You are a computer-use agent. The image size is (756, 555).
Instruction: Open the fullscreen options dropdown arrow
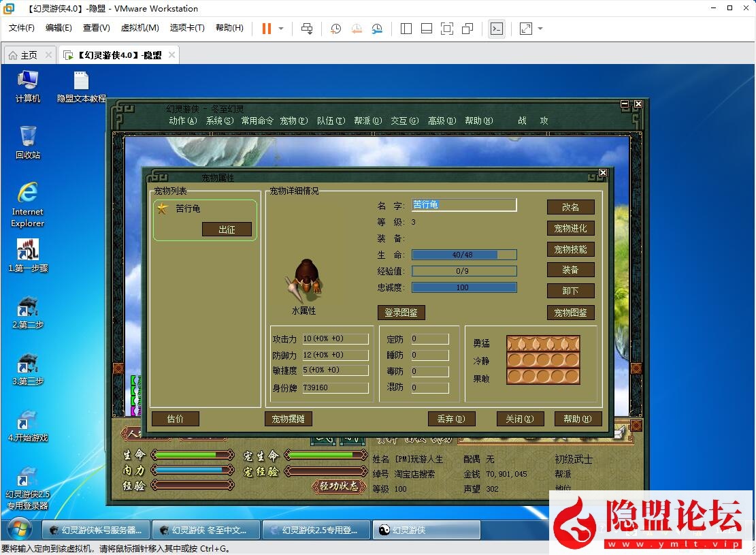[x=540, y=29]
